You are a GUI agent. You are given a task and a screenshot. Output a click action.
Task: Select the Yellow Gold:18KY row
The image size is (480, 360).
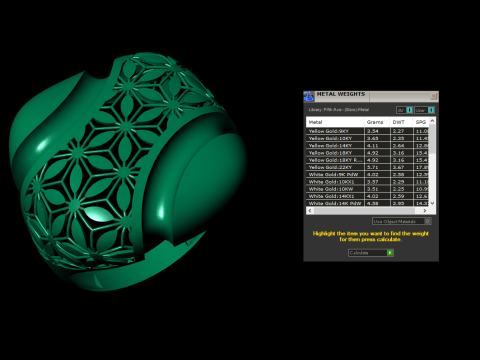tap(367, 153)
